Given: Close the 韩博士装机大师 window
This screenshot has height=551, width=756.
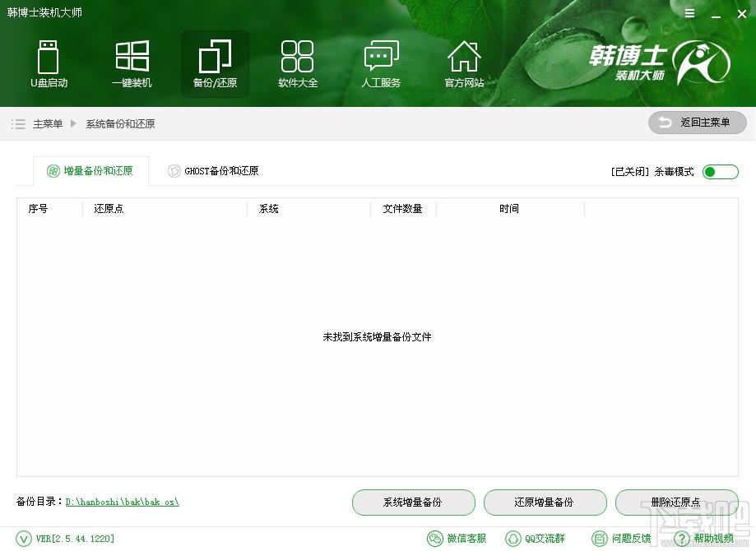Looking at the screenshot, I should pos(742,14).
